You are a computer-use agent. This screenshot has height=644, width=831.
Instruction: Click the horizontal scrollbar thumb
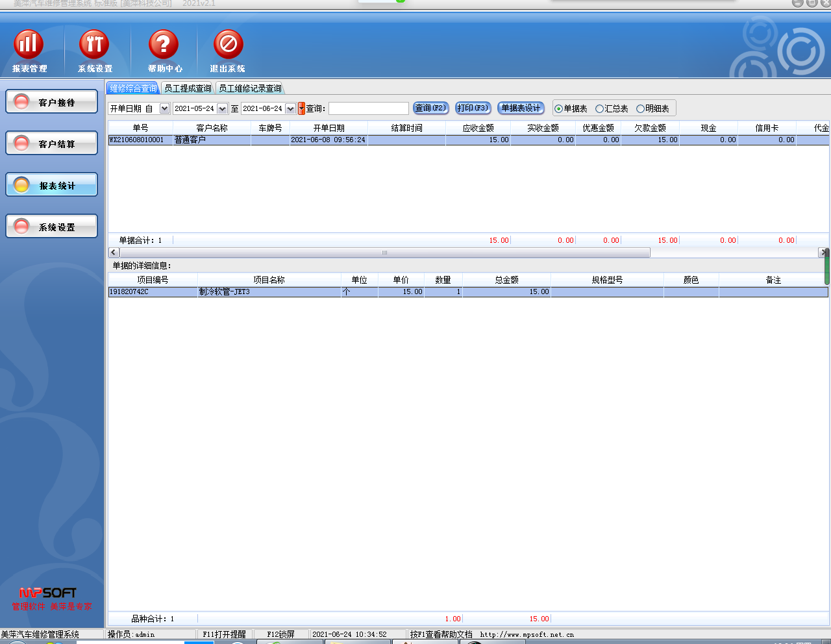pyautogui.click(x=384, y=252)
